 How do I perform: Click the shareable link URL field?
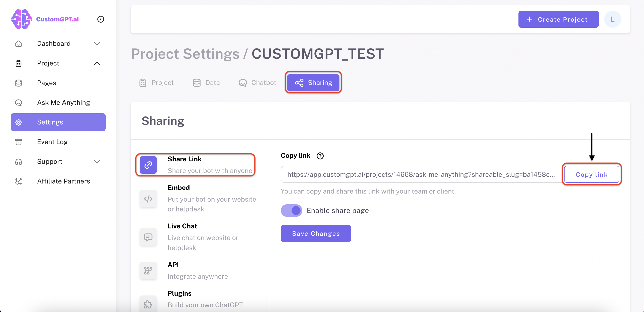click(421, 175)
